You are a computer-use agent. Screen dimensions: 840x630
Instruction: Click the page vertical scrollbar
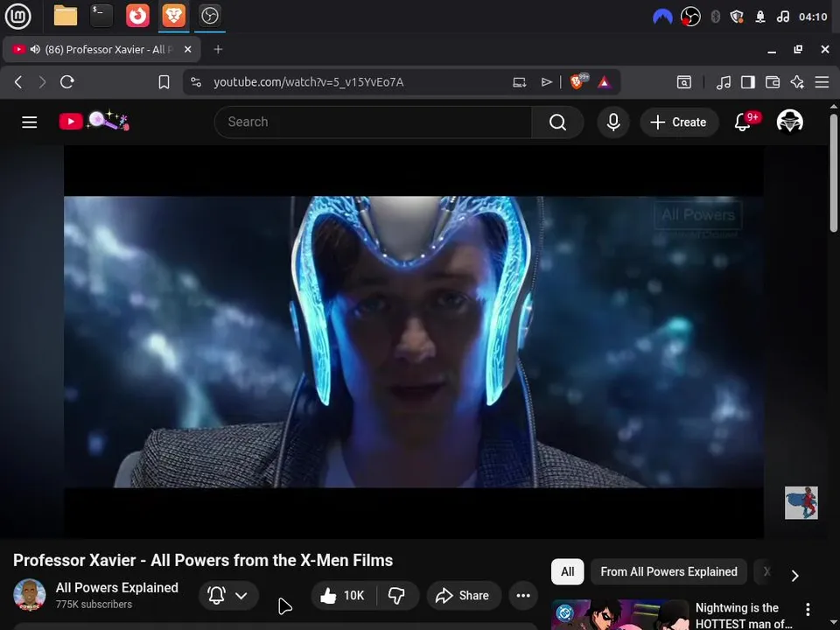click(x=834, y=171)
